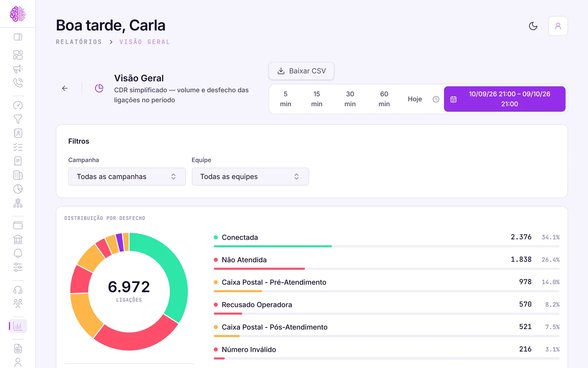Open the checklist tasks icon
This screenshot has height=368, width=588.
pyautogui.click(x=18, y=147)
